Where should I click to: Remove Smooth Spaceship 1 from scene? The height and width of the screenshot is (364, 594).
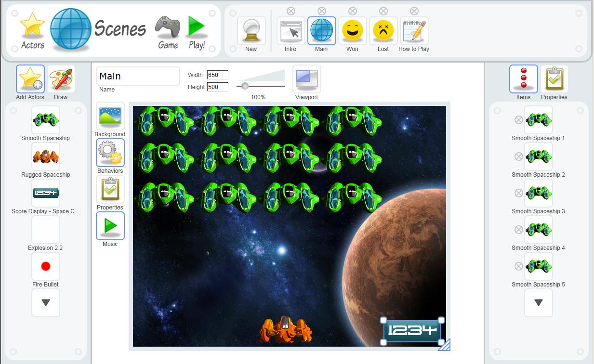click(518, 120)
